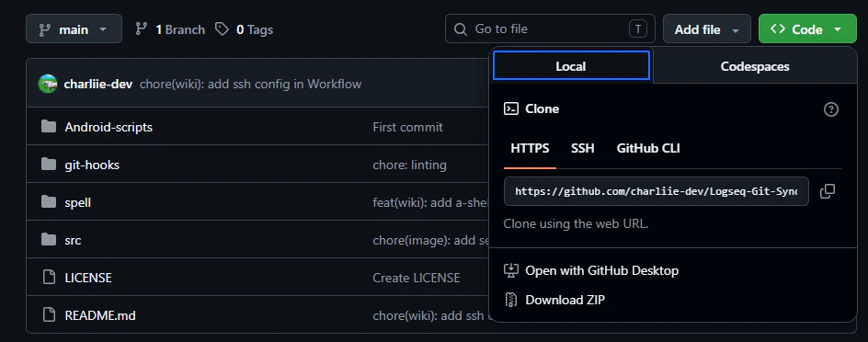Open the charliie-dev author profile link
The height and width of the screenshot is (342, 868).
[98, 84]
